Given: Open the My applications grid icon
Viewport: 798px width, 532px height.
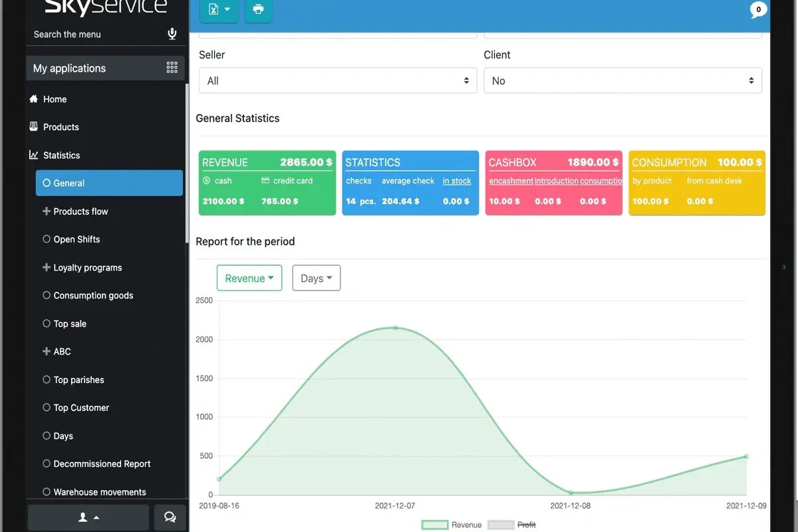Looking at the screenshot, I should click(x=172, y=67).
